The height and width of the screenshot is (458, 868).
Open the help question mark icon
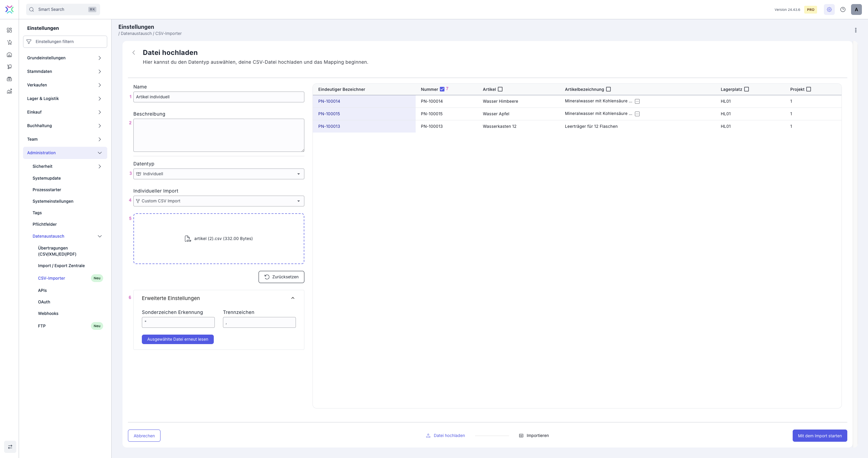point(843,9)
